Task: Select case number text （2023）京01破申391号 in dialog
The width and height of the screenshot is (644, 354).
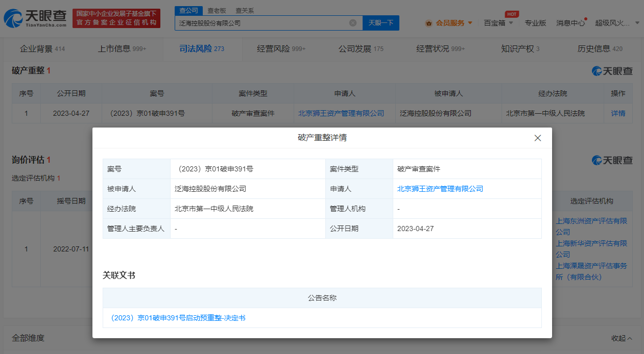Action: click(x=214, y=169)
